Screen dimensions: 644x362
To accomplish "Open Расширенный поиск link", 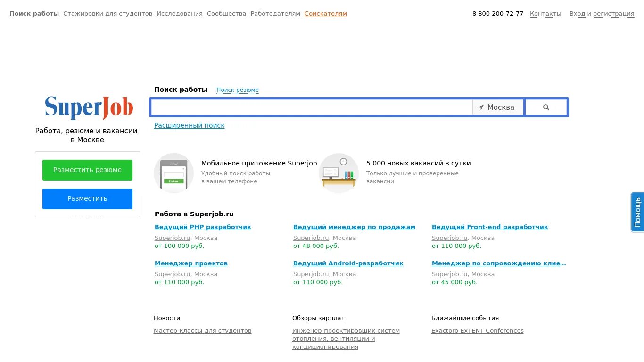I will tap(190, 125).
